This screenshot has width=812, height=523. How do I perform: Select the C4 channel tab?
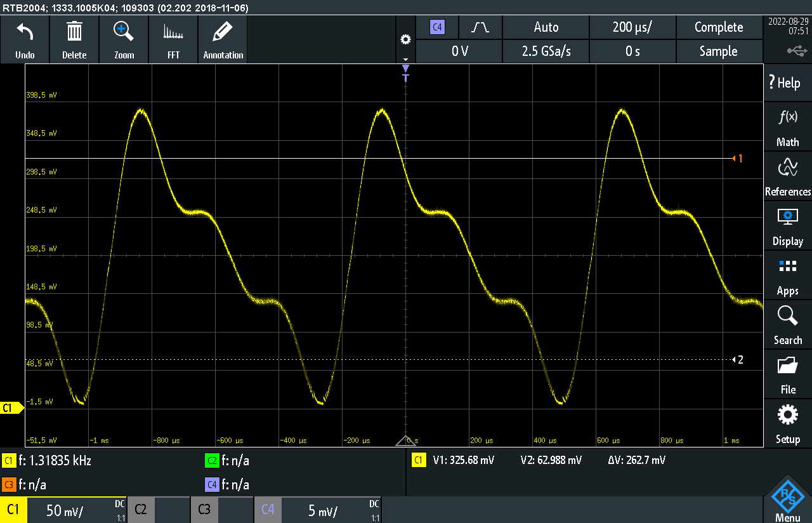tap(267, 510)
